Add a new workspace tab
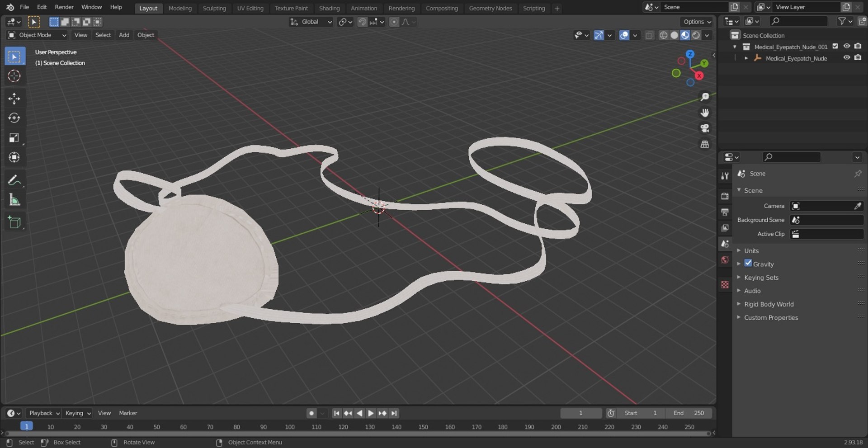The width and height of the screenshot is (868, 448). (557, 8)
